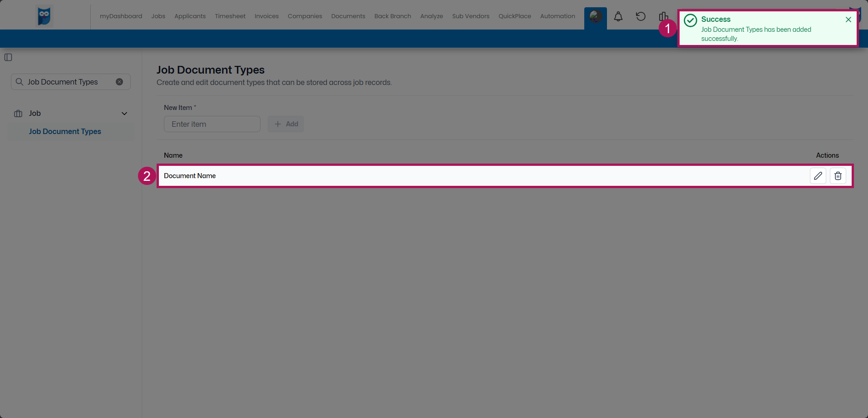
Task: Toggle the sidebar collapse panel icon
Action: tap(8, 57)
